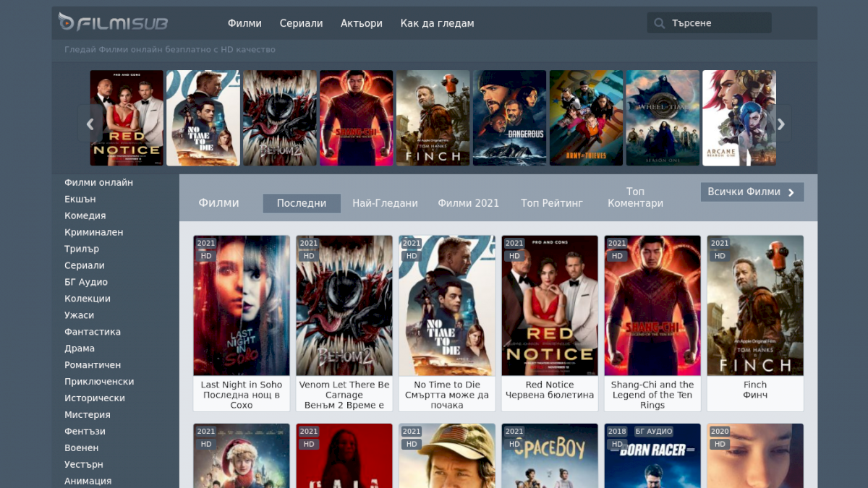868x488 pixels.
Task: Type in the Търсене search field
Action: (716, 23)
